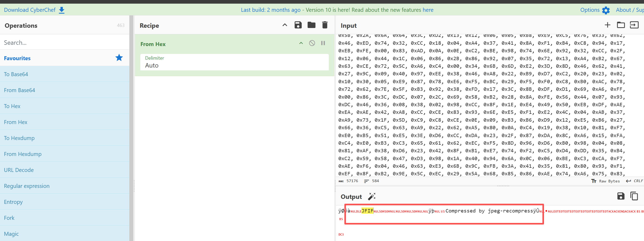
Task: Save the current recipe
Action: coord(298,25)
